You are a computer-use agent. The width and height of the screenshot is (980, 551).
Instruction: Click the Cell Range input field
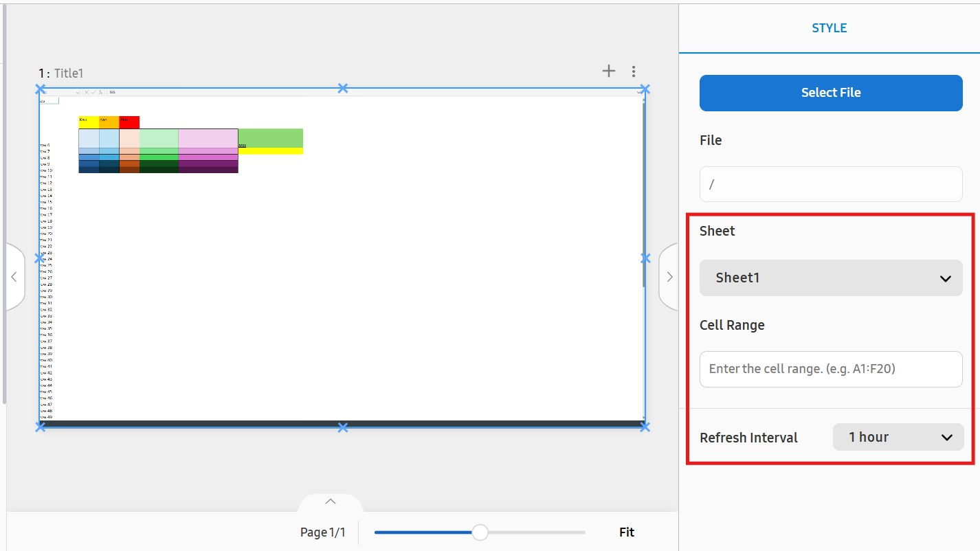click(x=830, y=369)
